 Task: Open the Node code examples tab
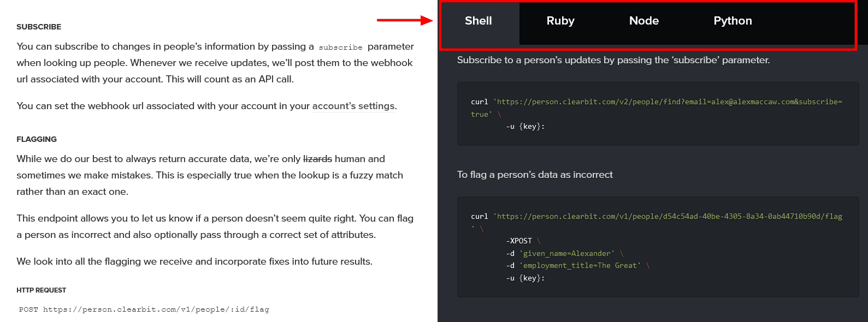[643, 21]
